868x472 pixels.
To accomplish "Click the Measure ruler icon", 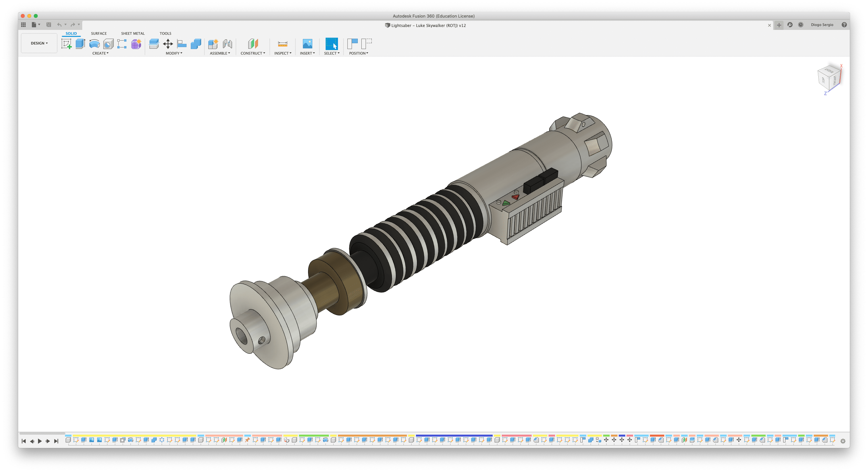I will [282, 44].
